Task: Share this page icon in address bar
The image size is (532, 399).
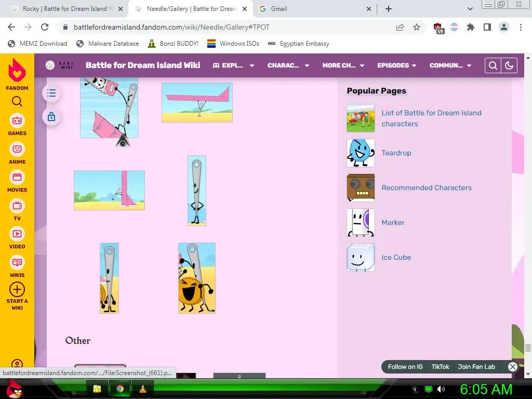Action: click(x=400, y=28)
